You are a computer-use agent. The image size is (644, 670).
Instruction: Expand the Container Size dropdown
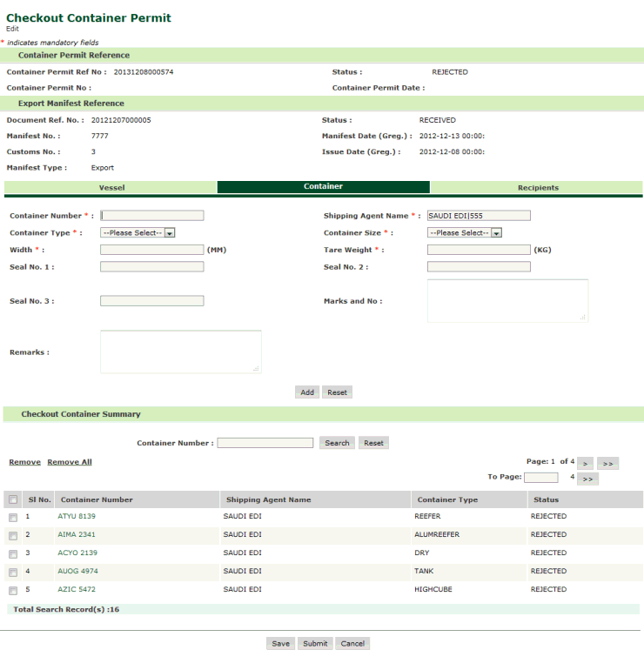tap(465, 233)
